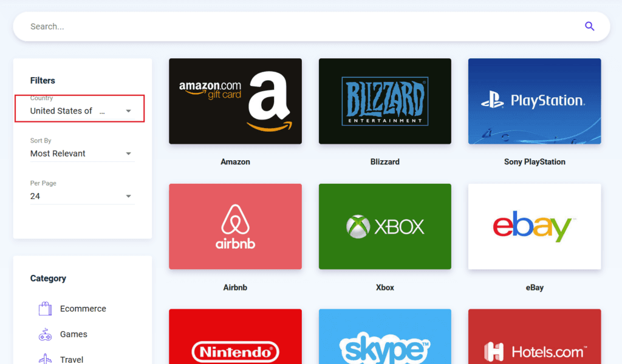Open the Country dropdown
This screenshot has width=622, height=364.
click(x=81, y=111)
